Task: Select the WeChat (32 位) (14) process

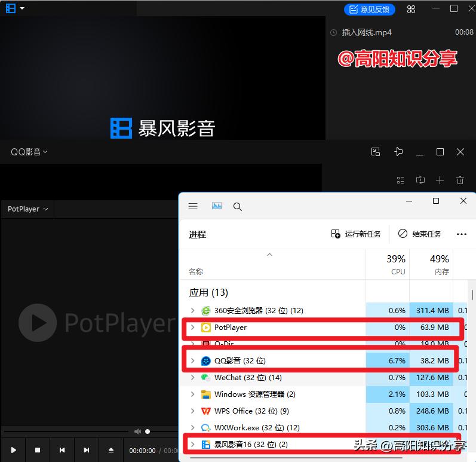Action: (323, 378)
